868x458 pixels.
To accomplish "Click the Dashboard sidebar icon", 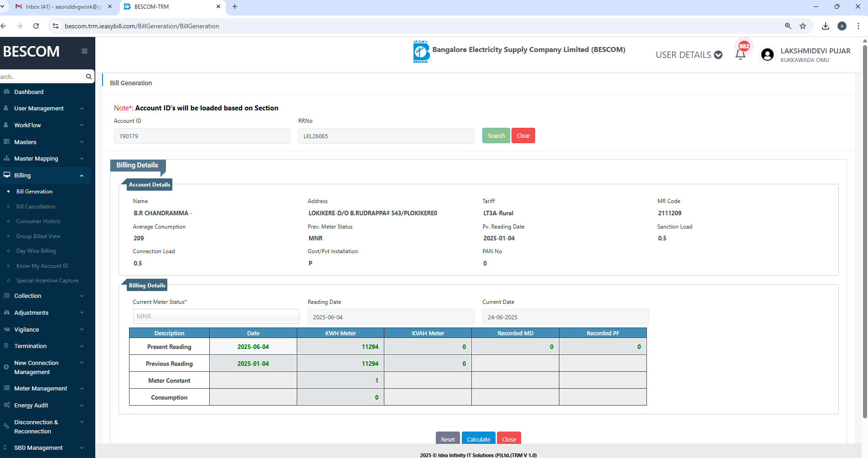I will (x=6, y=92).
